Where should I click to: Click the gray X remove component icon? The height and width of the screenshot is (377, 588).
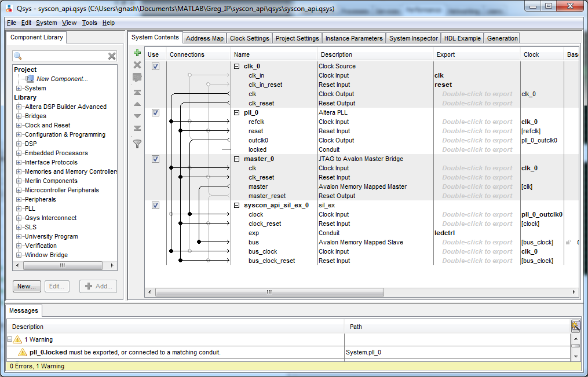coord(137,65)
